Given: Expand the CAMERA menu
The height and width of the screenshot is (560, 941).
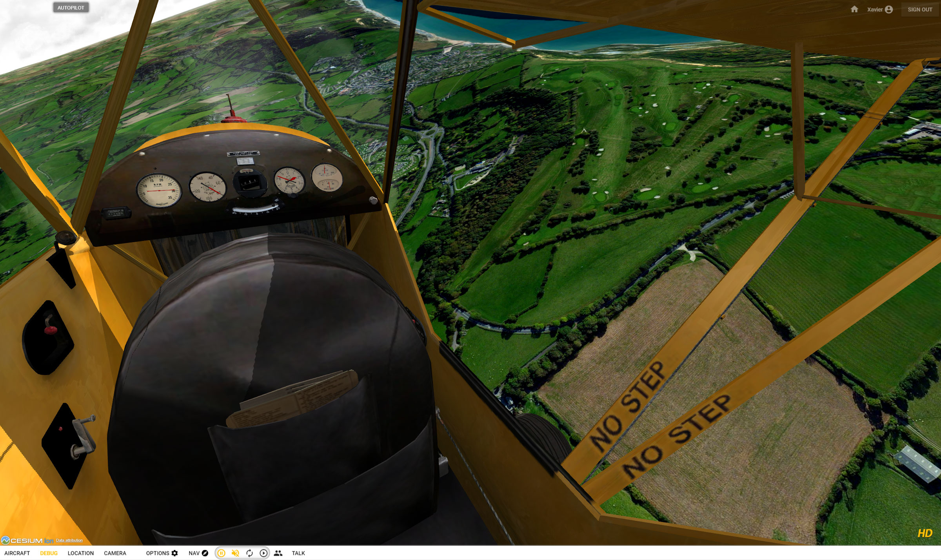Looking at the screenshot, I should point(115,553).
